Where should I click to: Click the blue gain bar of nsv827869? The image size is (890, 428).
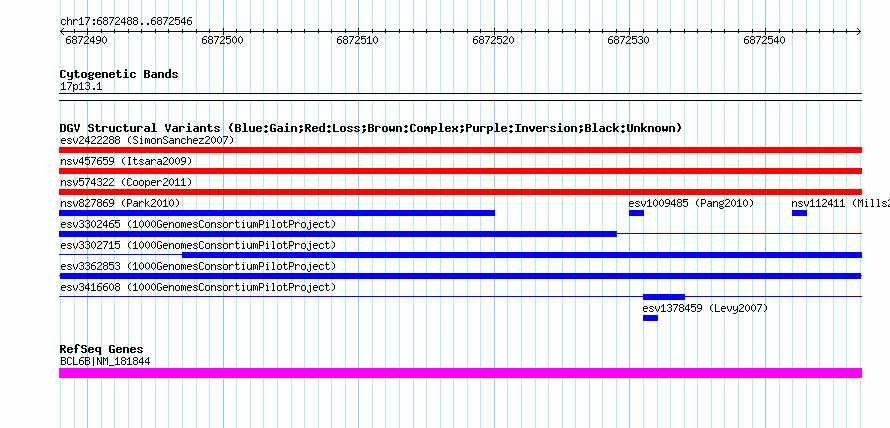coord(277,213)
